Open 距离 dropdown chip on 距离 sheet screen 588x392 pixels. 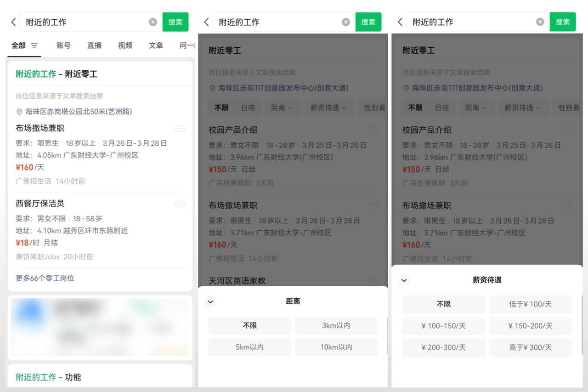(x=282, y=108)
